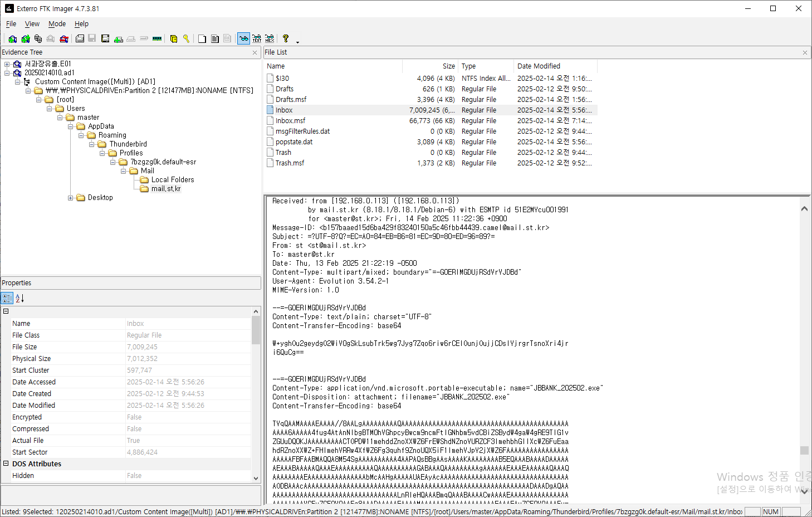
Task: Select the 7bzgzg0k.default-esr profile folder
Action: pyautogui.click(x=163, y=162)
